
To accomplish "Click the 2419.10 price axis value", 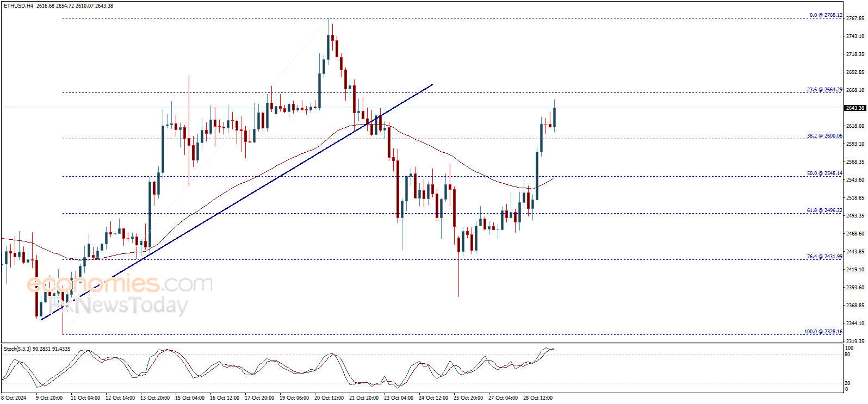I will coord(855,270).
